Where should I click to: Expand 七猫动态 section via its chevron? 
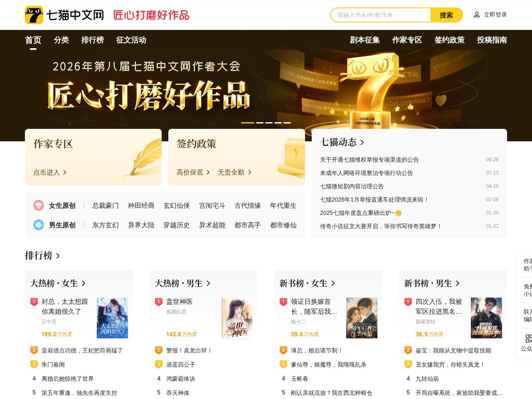click(362, 142)
